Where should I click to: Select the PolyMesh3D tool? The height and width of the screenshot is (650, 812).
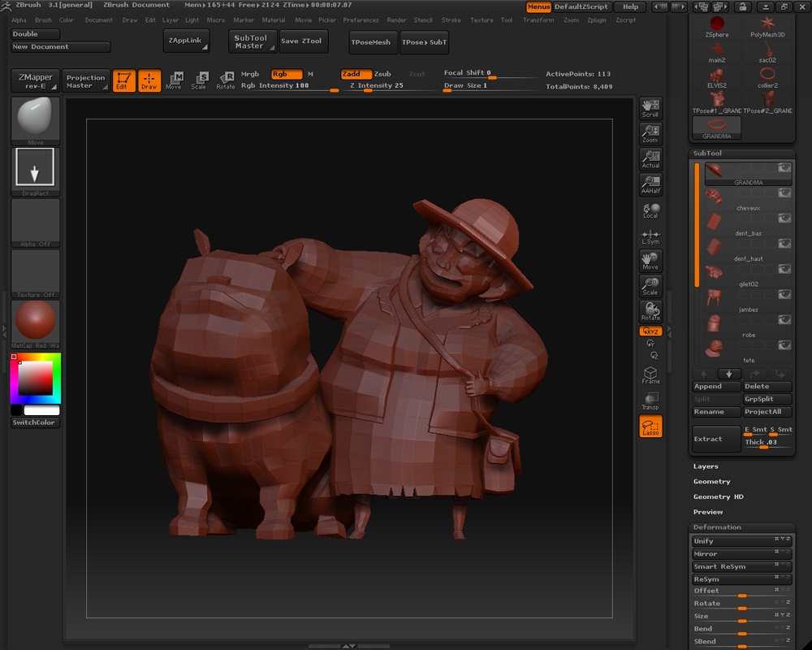tap(767, 27)
